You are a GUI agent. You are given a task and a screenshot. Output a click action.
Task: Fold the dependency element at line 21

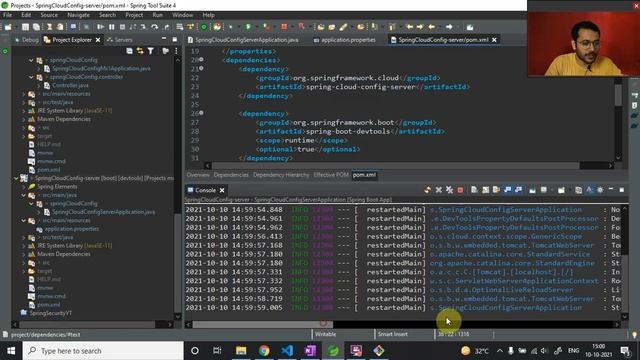[201, 69]
